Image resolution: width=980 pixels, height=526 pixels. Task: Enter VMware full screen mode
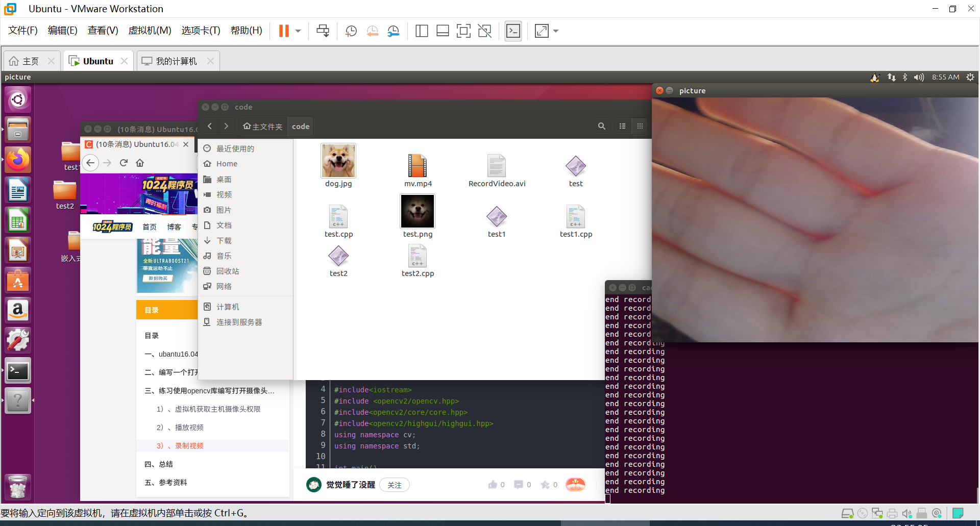[x=463, y=31]
